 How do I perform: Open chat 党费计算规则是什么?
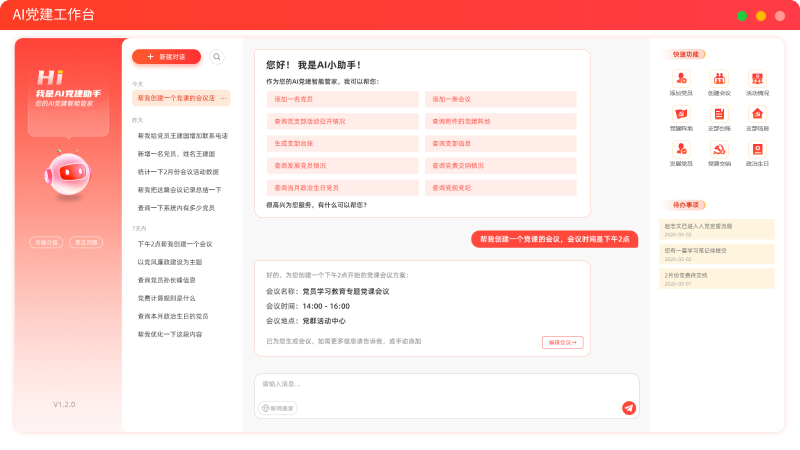coord(166,298)
